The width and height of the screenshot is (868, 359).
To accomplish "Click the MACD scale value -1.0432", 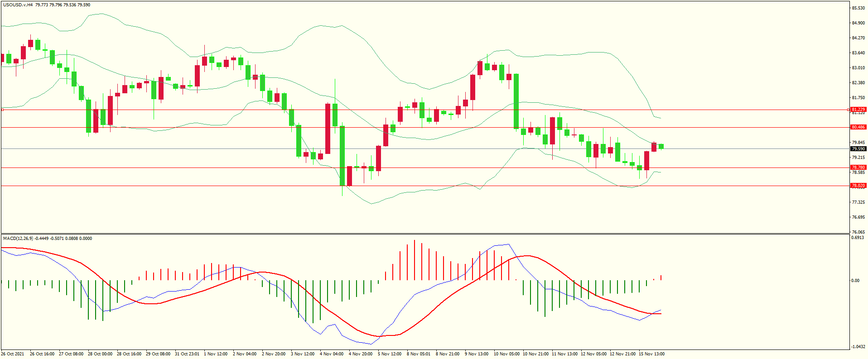I will tap(858, 347).
